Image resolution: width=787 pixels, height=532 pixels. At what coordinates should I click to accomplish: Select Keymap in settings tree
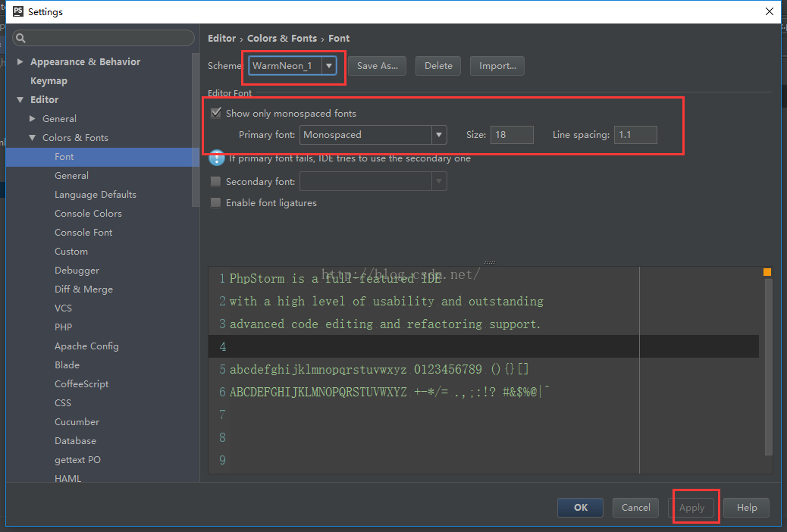click(x=49, y=81)
